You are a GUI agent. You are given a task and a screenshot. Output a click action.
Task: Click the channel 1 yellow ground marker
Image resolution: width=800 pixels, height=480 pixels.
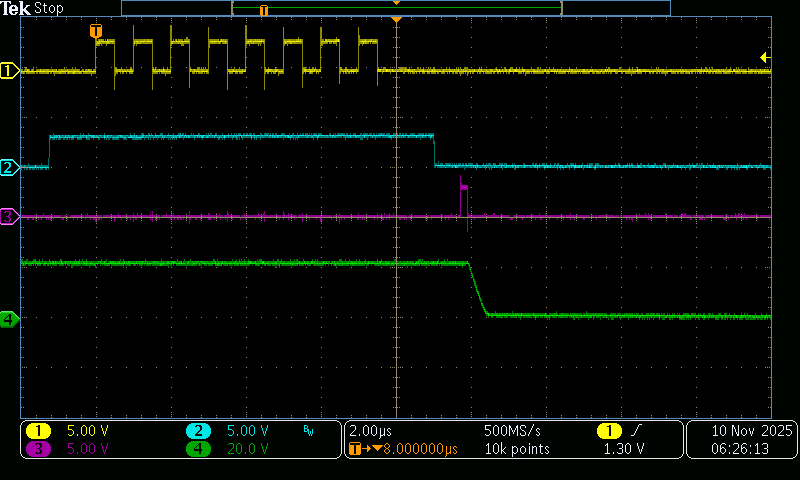click(x=9, y=70)
